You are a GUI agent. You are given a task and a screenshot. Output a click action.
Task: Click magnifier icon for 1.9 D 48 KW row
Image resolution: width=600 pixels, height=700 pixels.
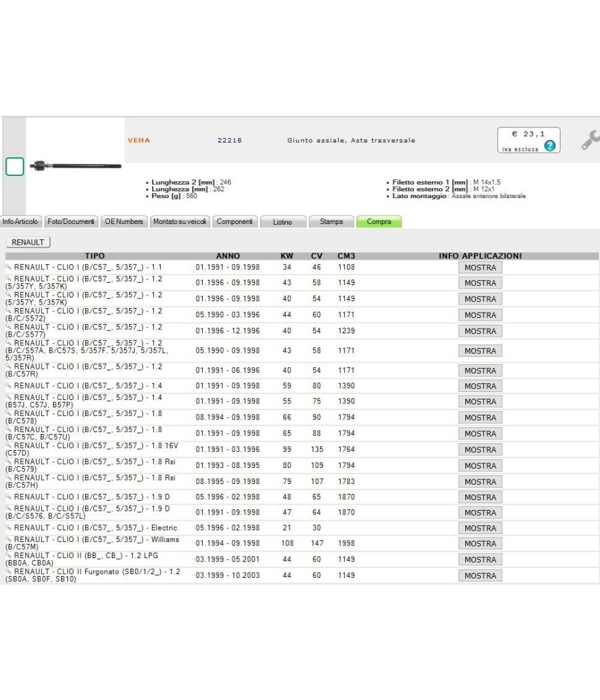9,497
